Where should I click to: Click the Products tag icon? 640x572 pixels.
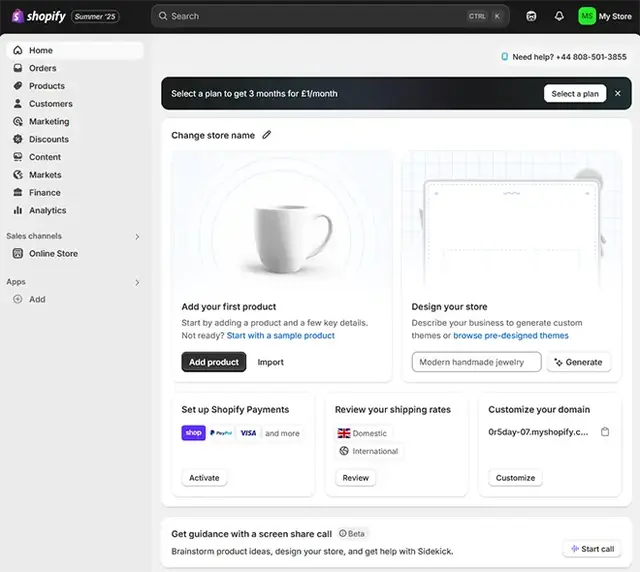click(18, 86)
